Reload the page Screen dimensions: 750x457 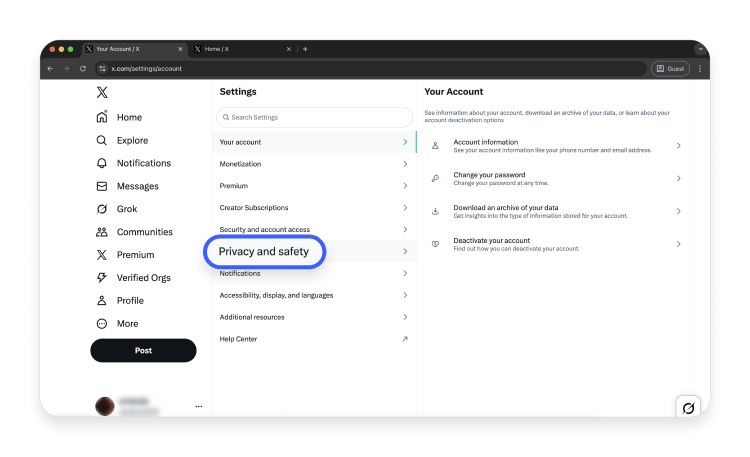point(83,69)
